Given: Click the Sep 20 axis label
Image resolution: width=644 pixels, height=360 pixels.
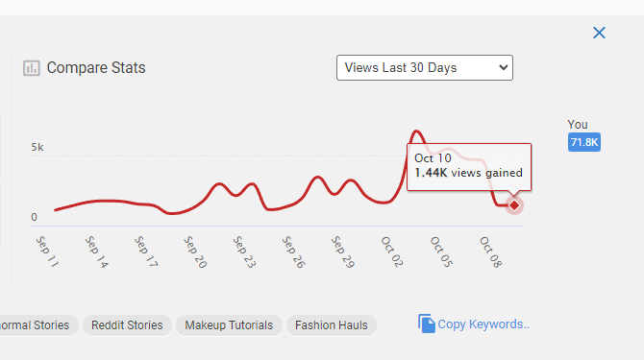Looking at the screenshot, I should [x=195, y=252].
